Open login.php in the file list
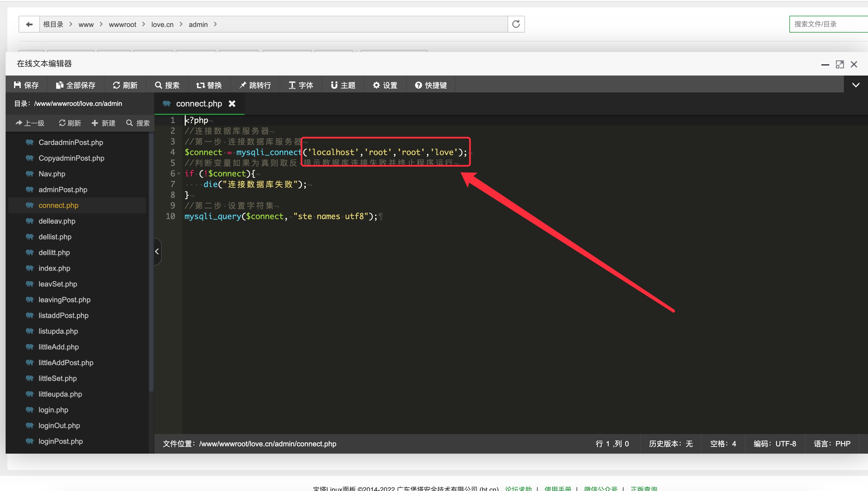 tap(53, 410)
